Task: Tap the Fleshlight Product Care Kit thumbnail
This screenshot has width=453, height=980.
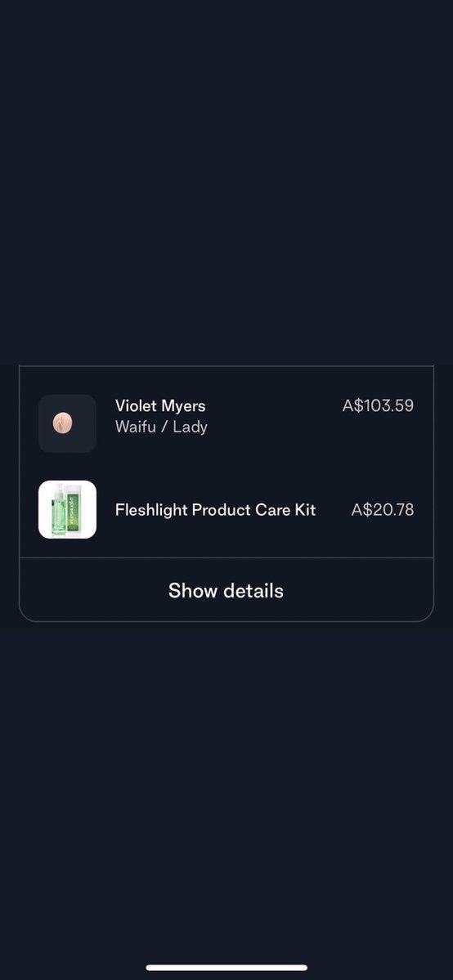Action: coord(67,509)
